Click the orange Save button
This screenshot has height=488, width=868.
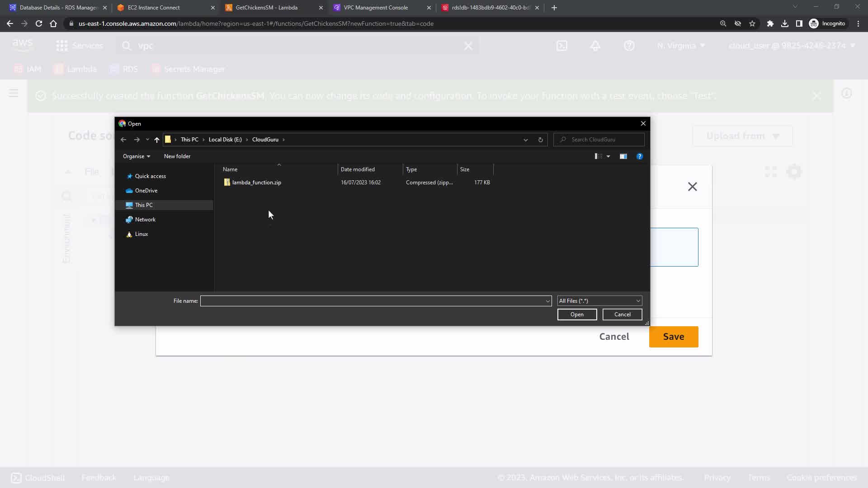coord(673,337)
